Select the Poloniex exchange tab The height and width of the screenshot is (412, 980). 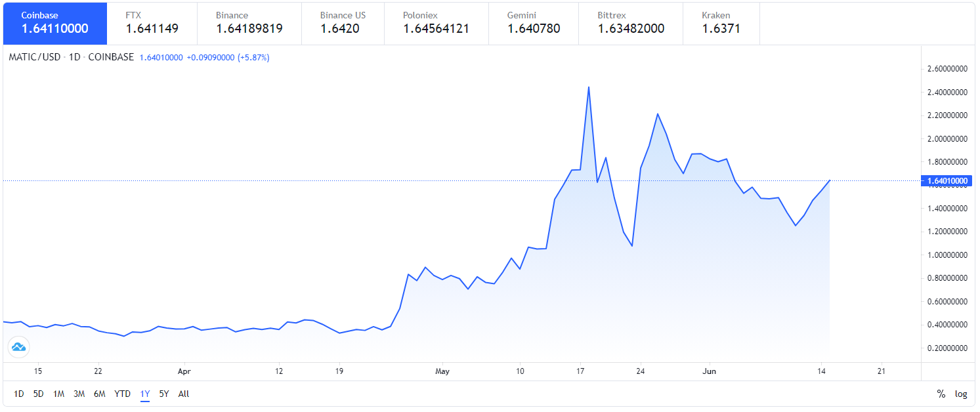click(x=437, y=23)
